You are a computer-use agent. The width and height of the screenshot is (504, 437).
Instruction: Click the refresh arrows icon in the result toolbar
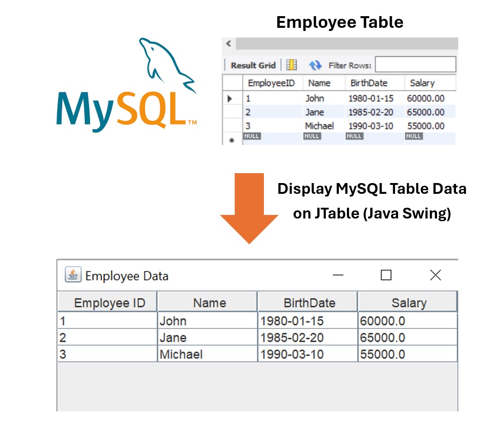tap(316, 65)
